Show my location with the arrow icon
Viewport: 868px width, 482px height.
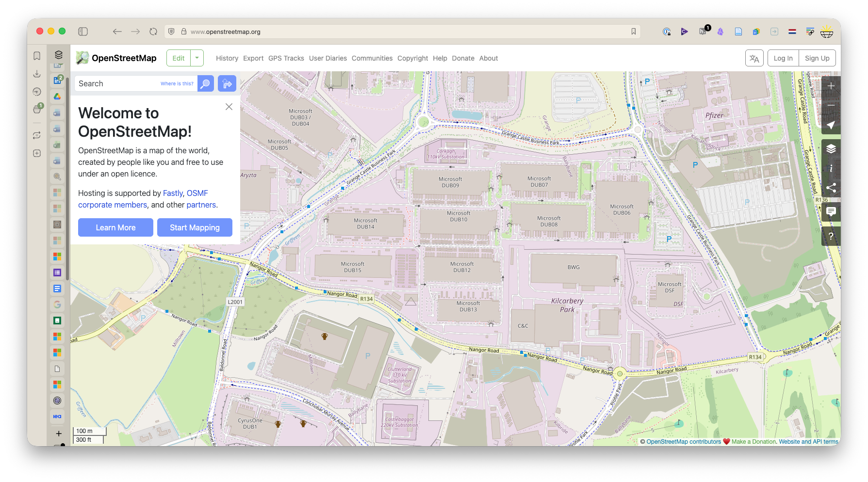831,125
